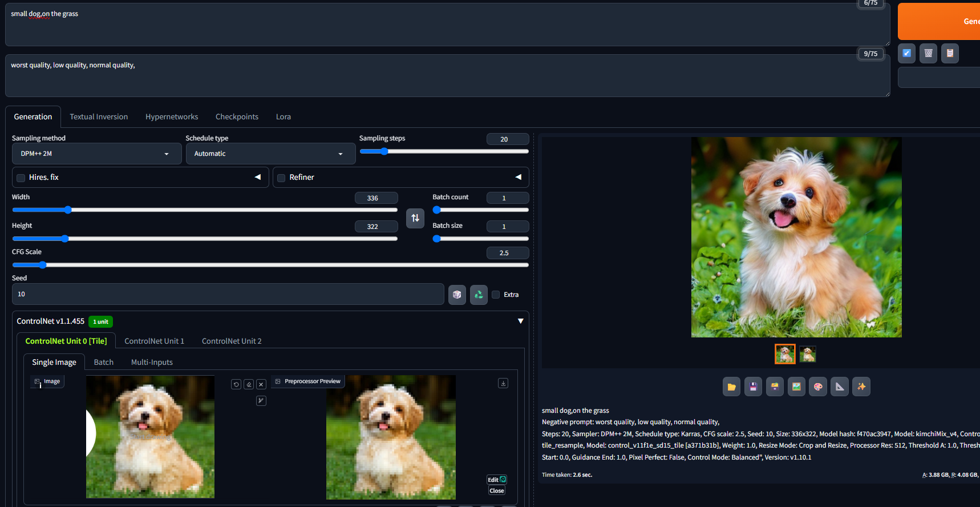Save the image with floppy disk icon

coord(753,387)
